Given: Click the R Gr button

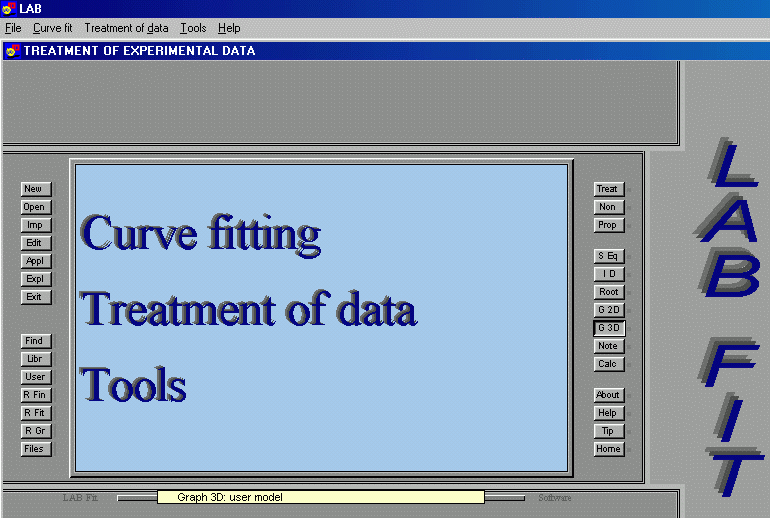Looking at the screenshot, I should coord(36,431).
